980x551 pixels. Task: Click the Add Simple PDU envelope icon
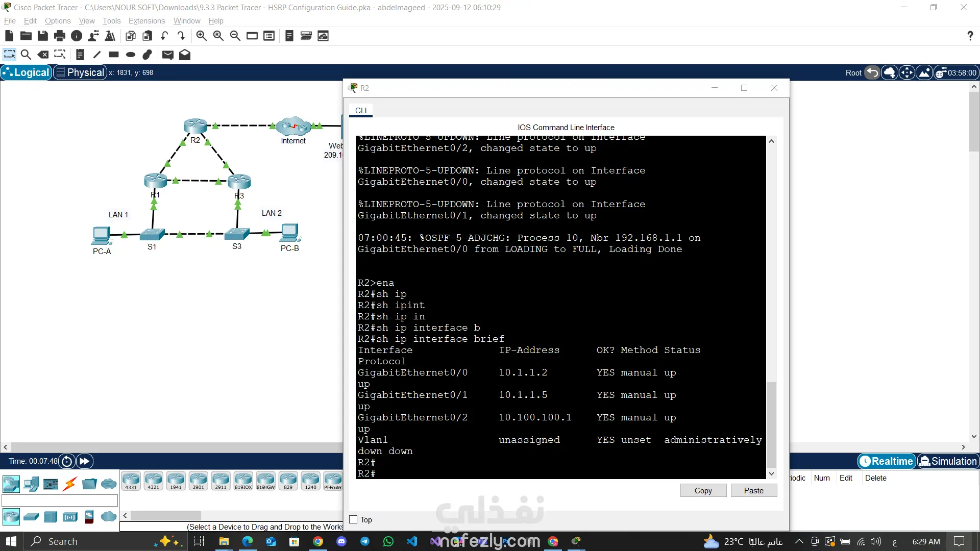167,55
